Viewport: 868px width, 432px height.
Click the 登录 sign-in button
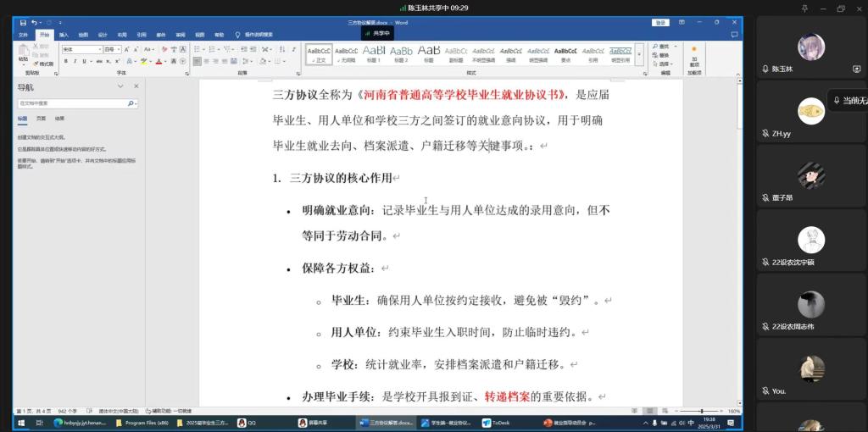pos(659,22)
